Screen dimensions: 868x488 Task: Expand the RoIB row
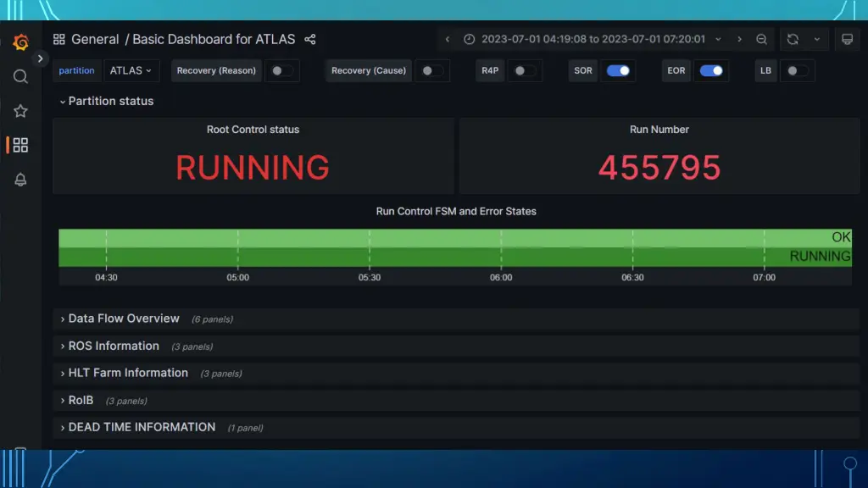455,400
